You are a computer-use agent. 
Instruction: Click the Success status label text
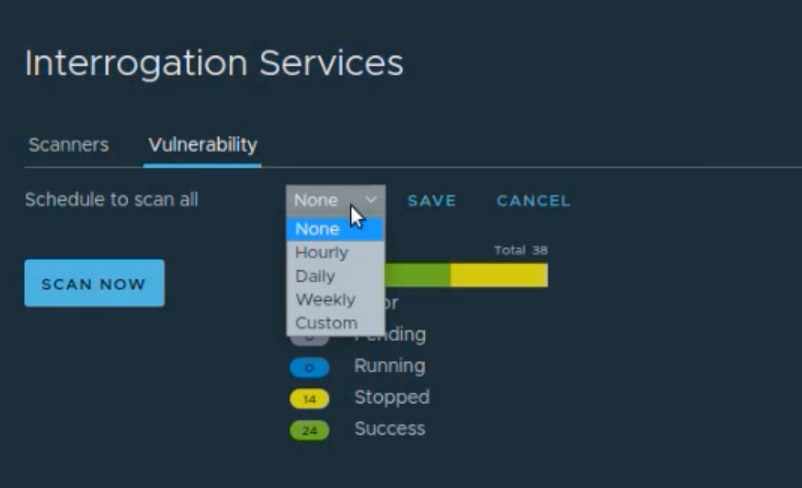(x=389, y=429)
